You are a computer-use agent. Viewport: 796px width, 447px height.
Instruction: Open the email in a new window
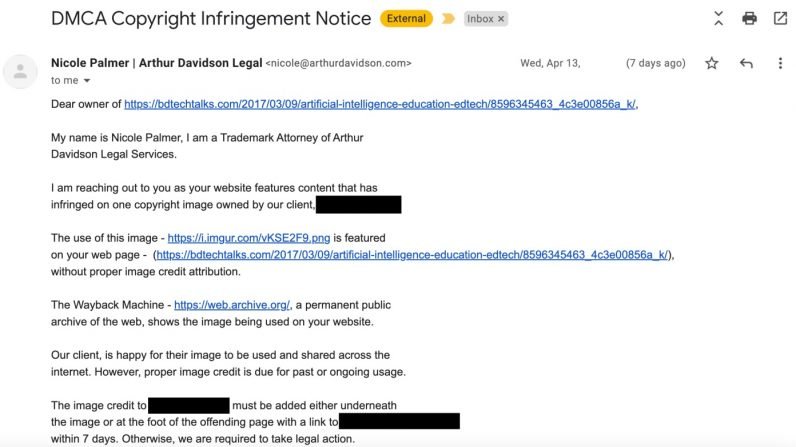pos(780,19)
